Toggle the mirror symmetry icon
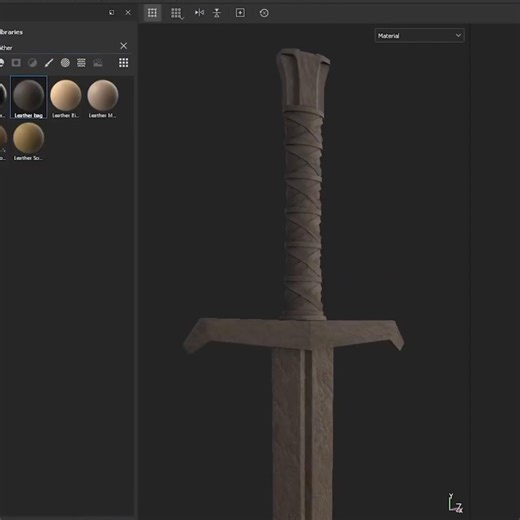This screenshot has width=520, height=520. click(199, 13)
